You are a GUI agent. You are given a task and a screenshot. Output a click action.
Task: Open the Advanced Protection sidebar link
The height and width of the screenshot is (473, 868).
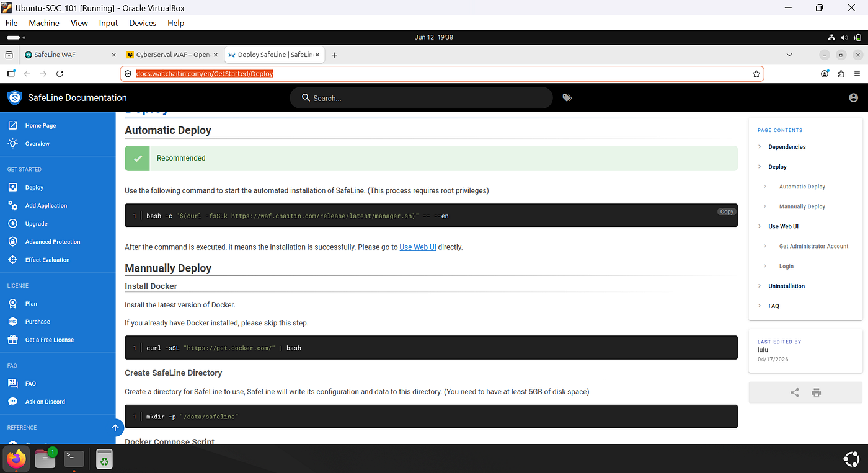tap(53, 242)
